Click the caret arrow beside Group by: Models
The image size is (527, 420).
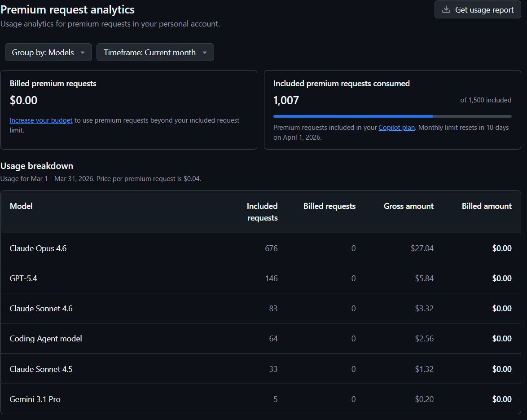(83, 53)
